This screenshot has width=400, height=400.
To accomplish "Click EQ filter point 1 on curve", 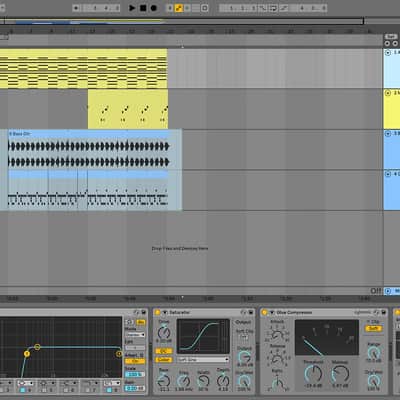I will point(27,353).
